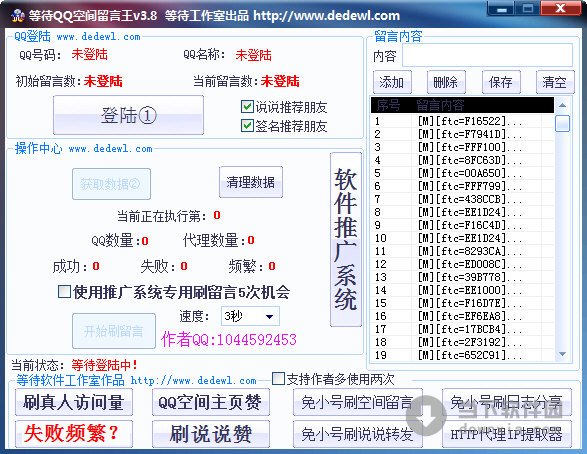Select row 16 [M][ftc=EF6EA8]
This screenshot has width=587, height=454.
pos(463,316)
